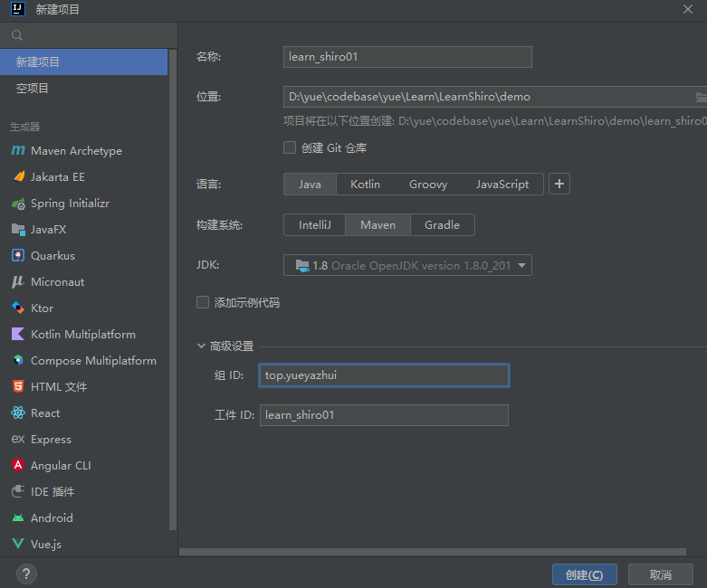Screen dimensions: 707x588
Task: Click the 创建(C) button
Action: tap(585, 575)
